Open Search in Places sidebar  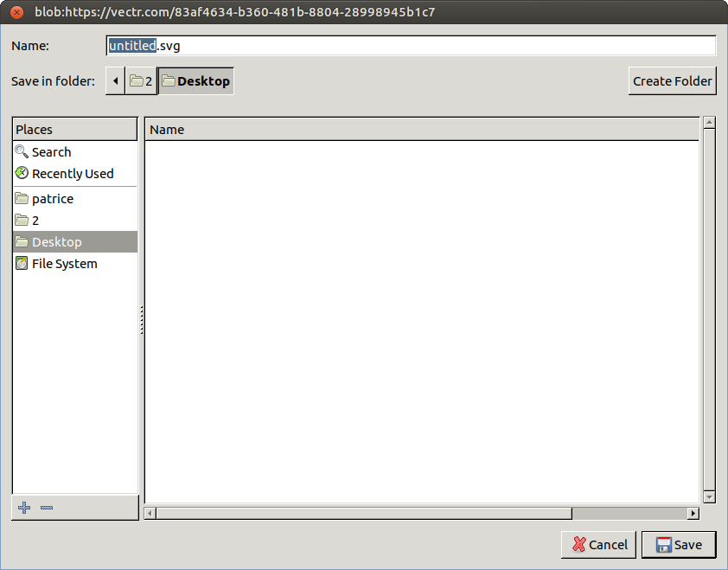click(75, 152)
